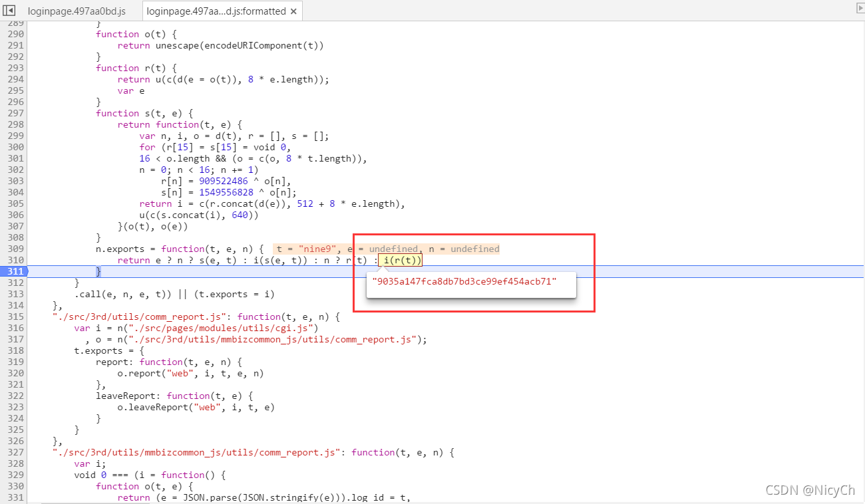
Task: Click the inline value t = "nine9"
Action: pyautogui.click(x=306, y=249)
